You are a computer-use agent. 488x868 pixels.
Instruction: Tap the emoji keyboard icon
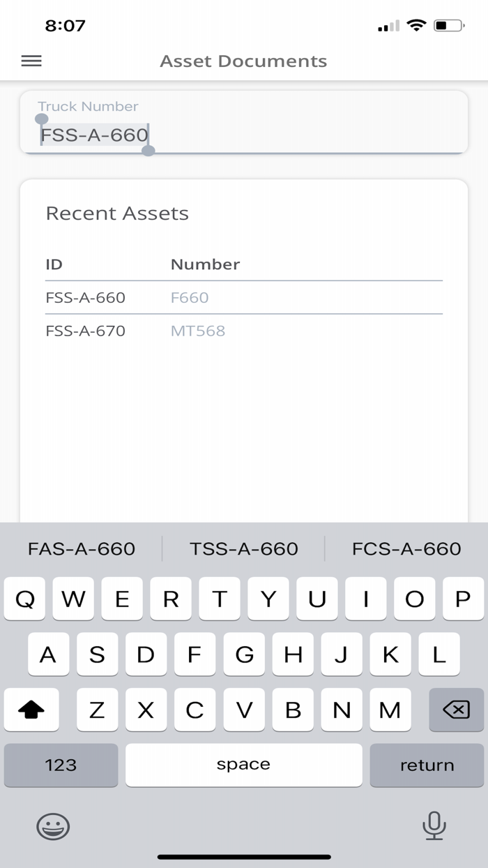pos(52,827)
